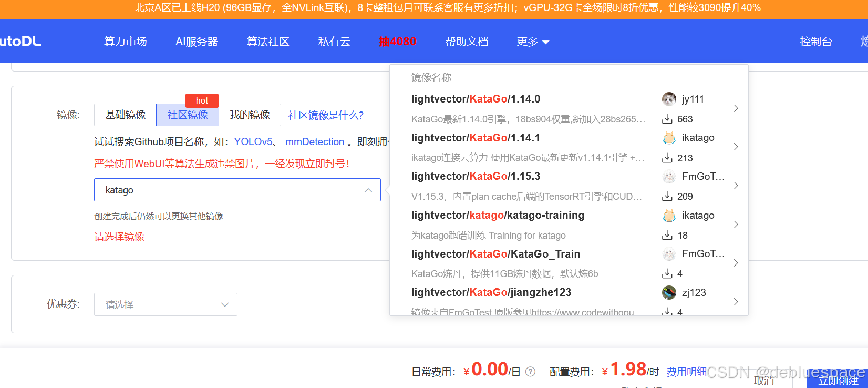Expand KataGo/1.14.1 image versions arrow
This screenshot has height=388, width=868.
click(x=736, y=147)
